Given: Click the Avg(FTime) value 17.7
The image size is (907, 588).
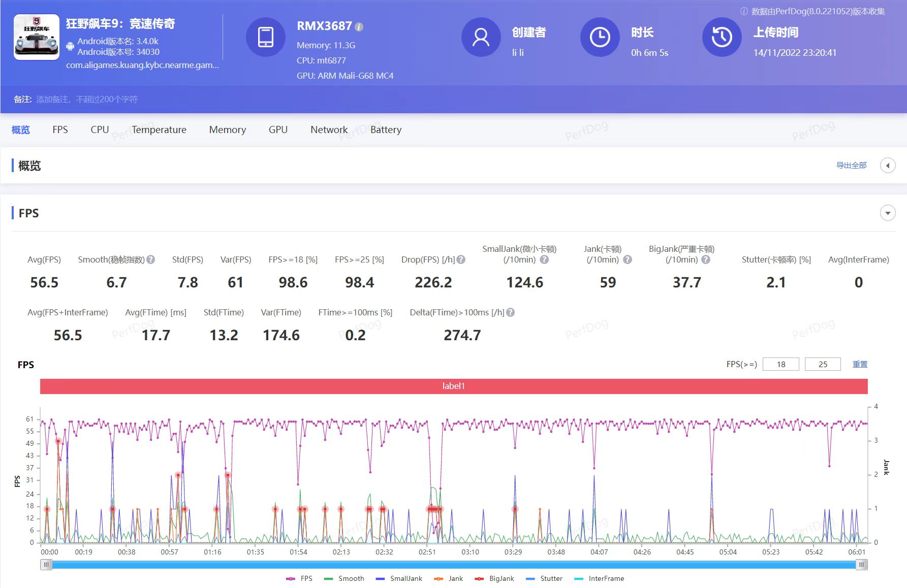Looking at the screenshot, I should (156, 335).
